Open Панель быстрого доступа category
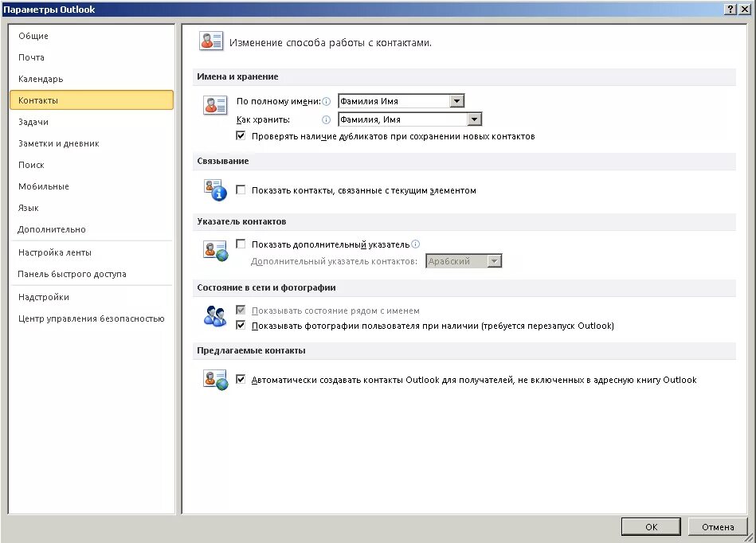 click(92, 274)
